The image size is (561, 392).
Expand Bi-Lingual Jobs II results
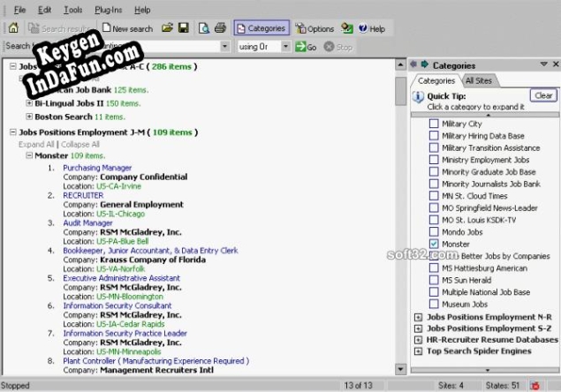(x=29, y=103)
